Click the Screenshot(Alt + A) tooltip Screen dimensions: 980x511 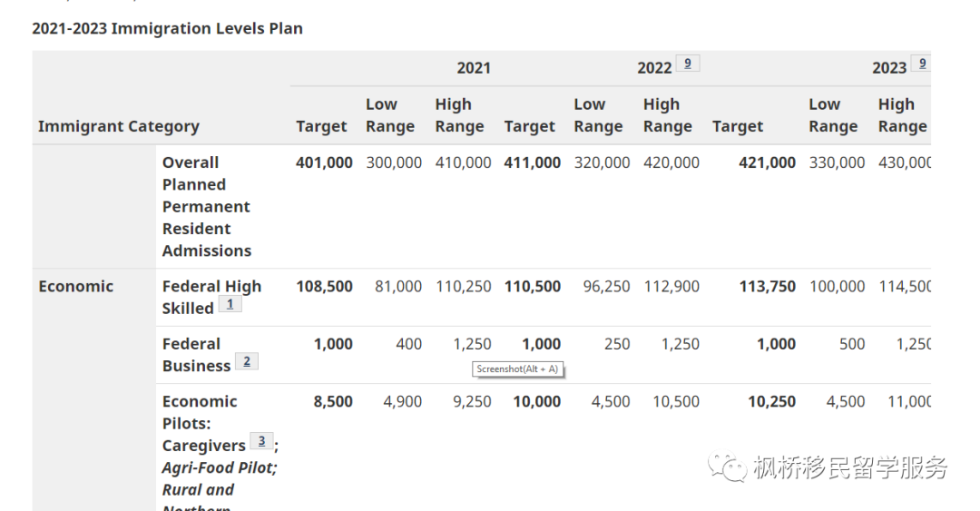[517, 369]
